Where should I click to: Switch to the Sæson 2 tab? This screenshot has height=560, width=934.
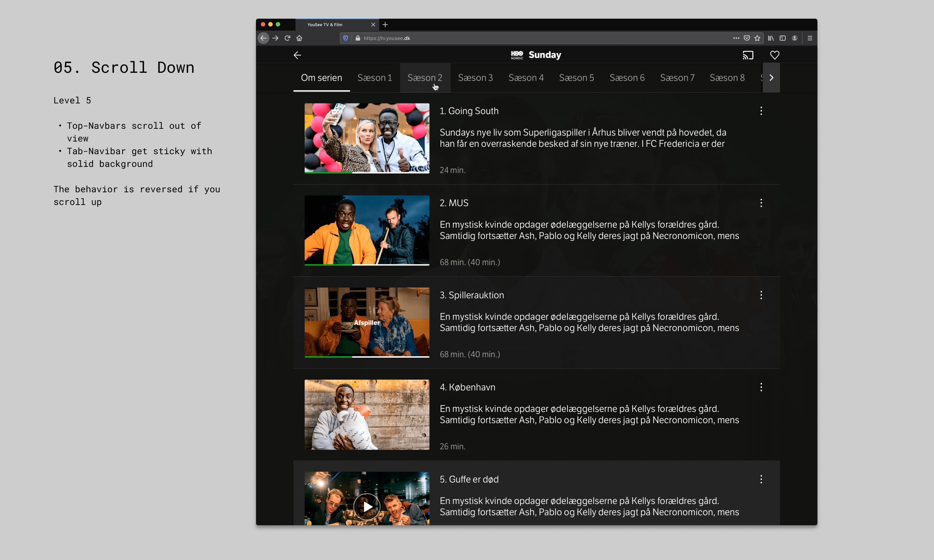pos(425,78)
